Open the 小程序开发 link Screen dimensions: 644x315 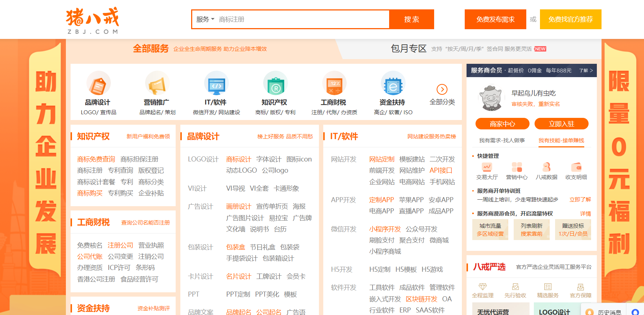pyautogui.click(x=385, y=229)
